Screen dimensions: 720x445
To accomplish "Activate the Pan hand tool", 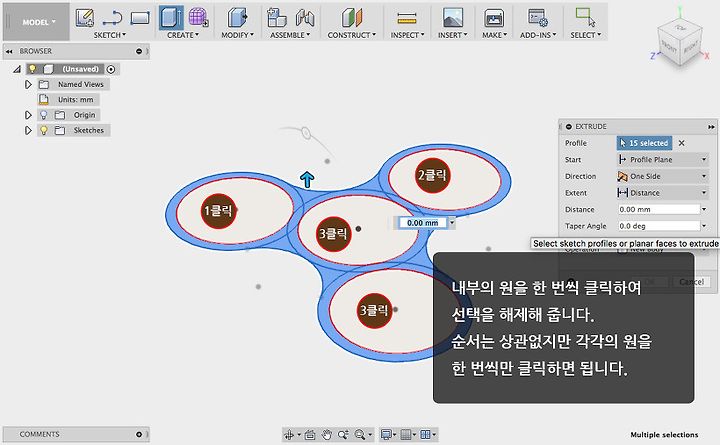I will 326,434.
